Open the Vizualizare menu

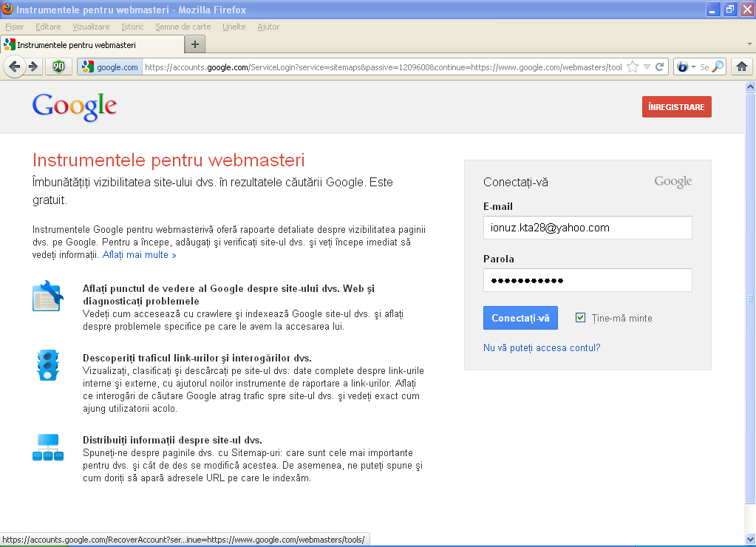tap(91, 27)
